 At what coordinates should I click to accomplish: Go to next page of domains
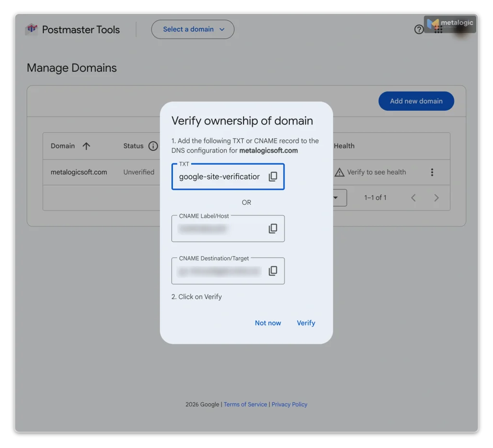(x=436, y=198)
